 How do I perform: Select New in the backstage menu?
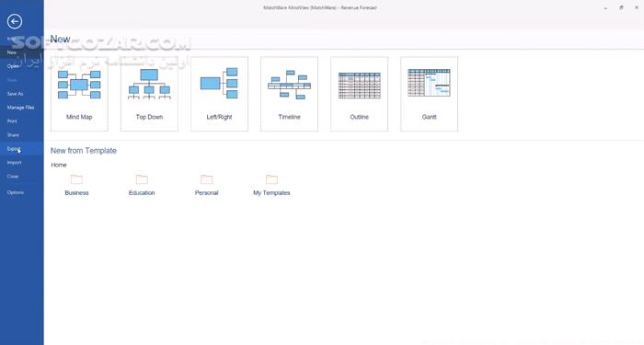click(x=22, y=52)
